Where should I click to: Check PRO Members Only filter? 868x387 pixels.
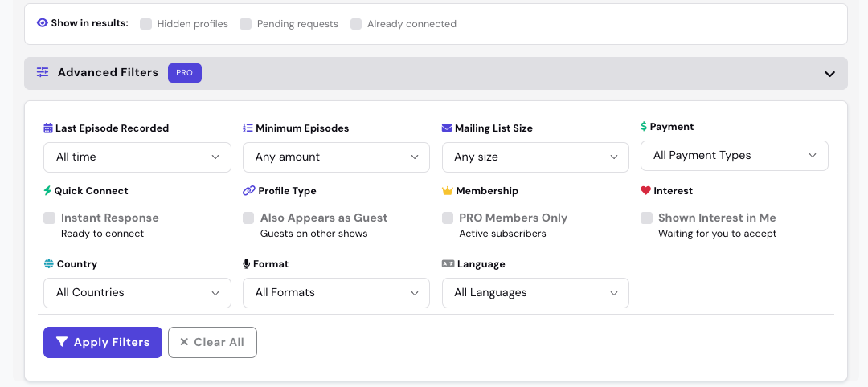click(x=448, y=218)
